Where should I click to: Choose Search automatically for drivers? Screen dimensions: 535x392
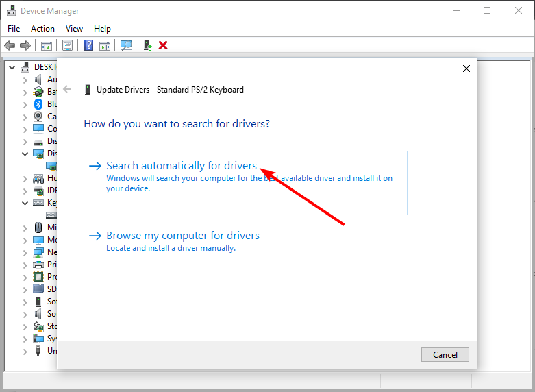245,183
